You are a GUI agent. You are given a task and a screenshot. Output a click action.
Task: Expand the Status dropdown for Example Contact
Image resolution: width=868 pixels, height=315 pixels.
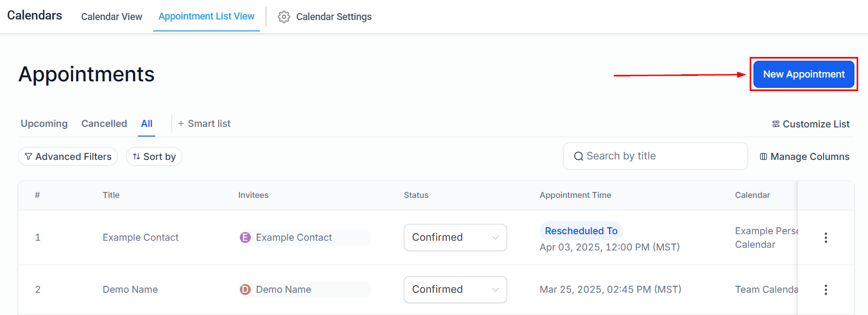click(x=455, y=237)
